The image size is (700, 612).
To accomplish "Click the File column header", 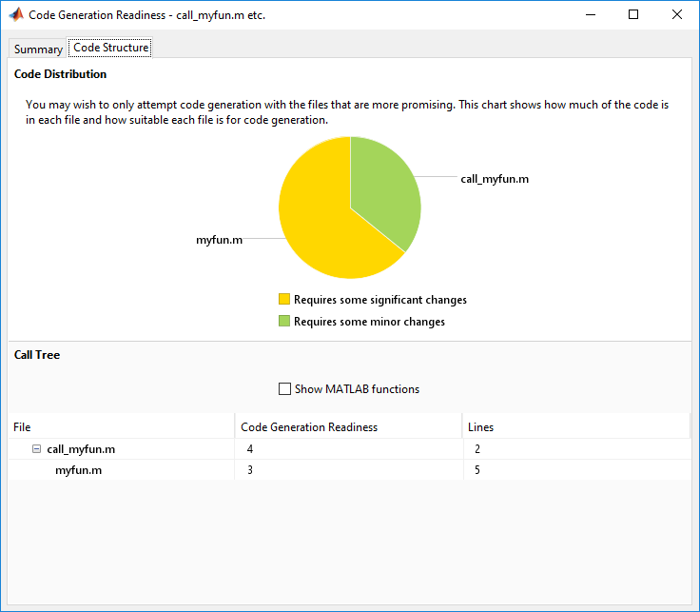I will [122, 427].
